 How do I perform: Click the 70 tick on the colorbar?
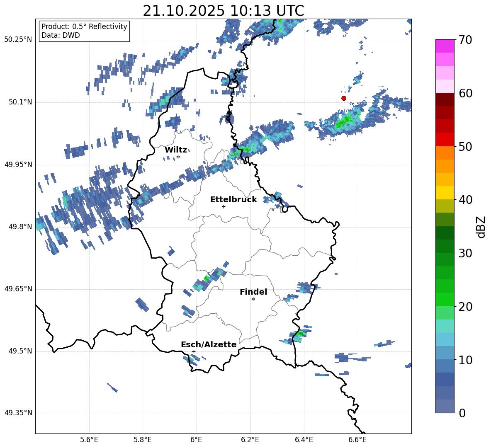point(465,40)
